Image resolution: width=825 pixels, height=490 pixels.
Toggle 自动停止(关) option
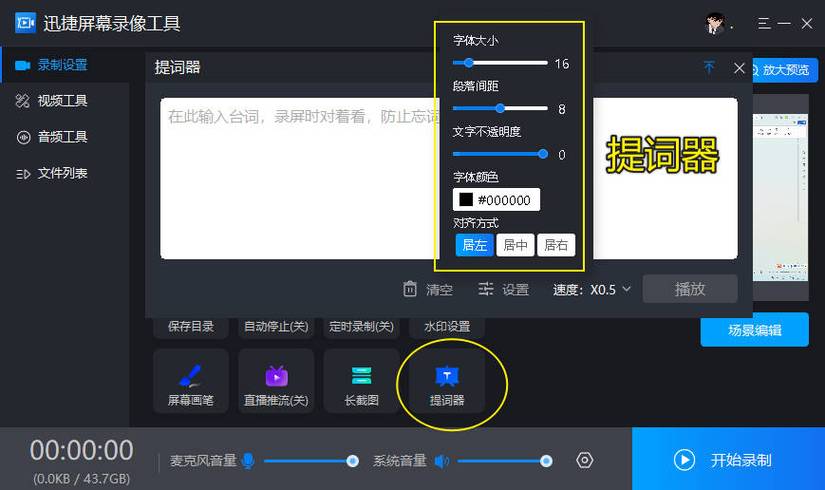point(276,327)
